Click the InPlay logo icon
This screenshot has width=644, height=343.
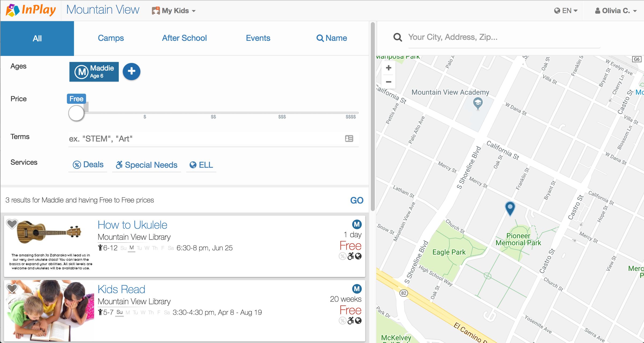(x=12, y=10)
